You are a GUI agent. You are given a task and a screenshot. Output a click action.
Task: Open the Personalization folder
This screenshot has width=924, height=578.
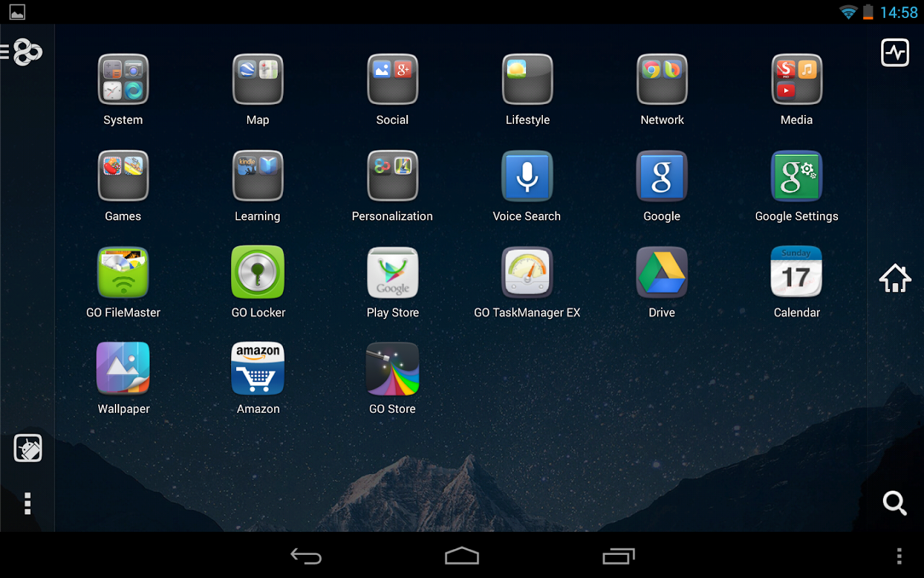click(x=393, y=176)
